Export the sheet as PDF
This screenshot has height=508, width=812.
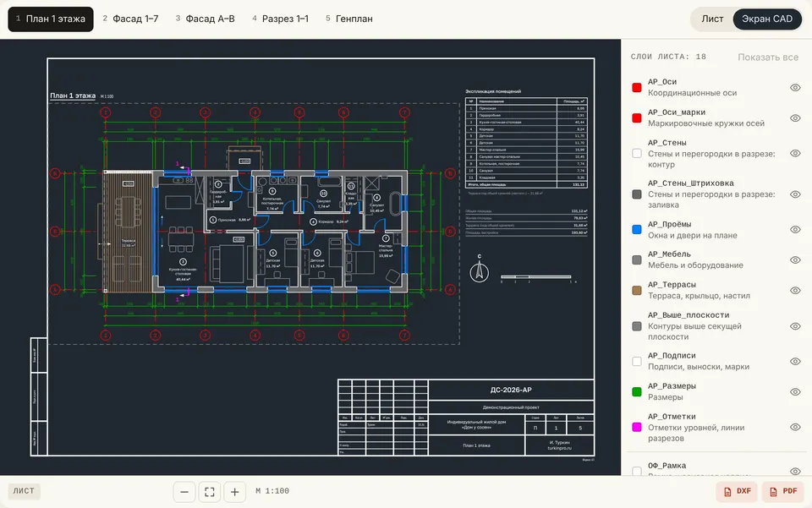pos(783,491)
